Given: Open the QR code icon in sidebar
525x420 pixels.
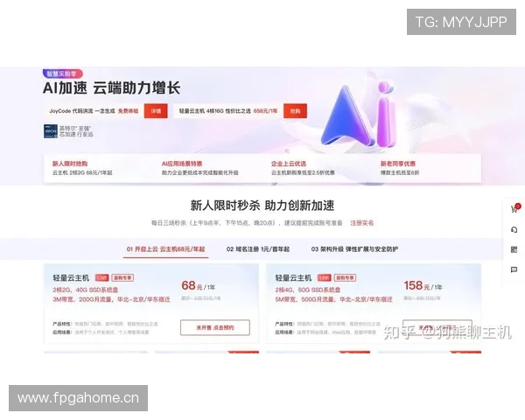Looking at the screenshot, I should [514, 249].
